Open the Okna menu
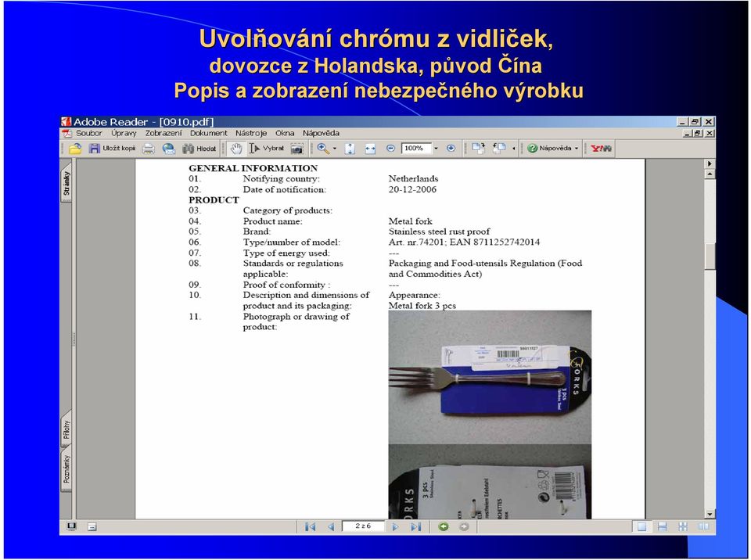 point(285,133)
